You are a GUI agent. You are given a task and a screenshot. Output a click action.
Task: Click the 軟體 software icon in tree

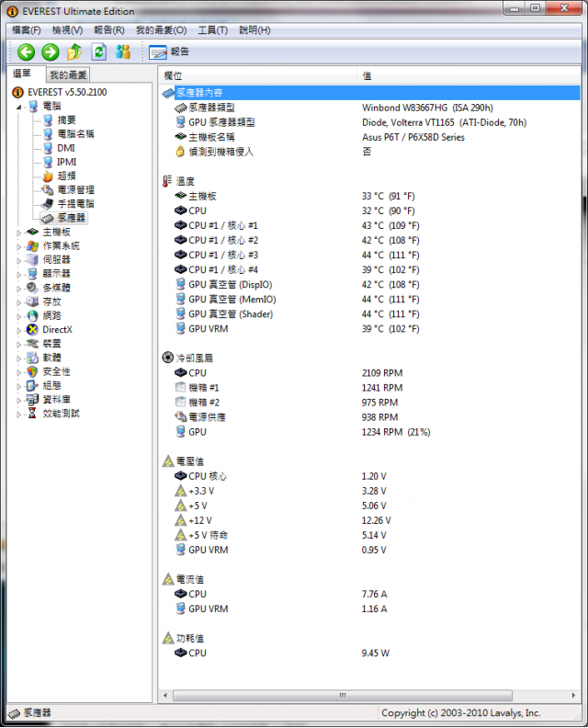[32, 358]
